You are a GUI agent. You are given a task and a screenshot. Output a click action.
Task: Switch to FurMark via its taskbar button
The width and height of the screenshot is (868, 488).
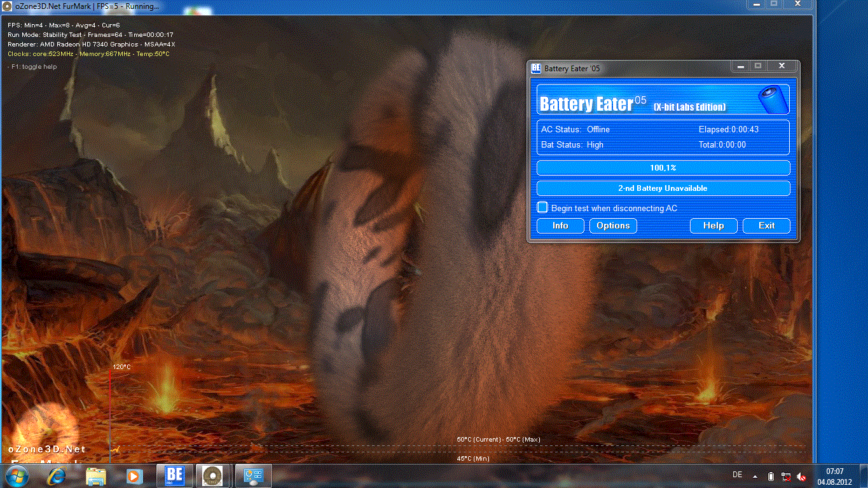click(213, 475)
